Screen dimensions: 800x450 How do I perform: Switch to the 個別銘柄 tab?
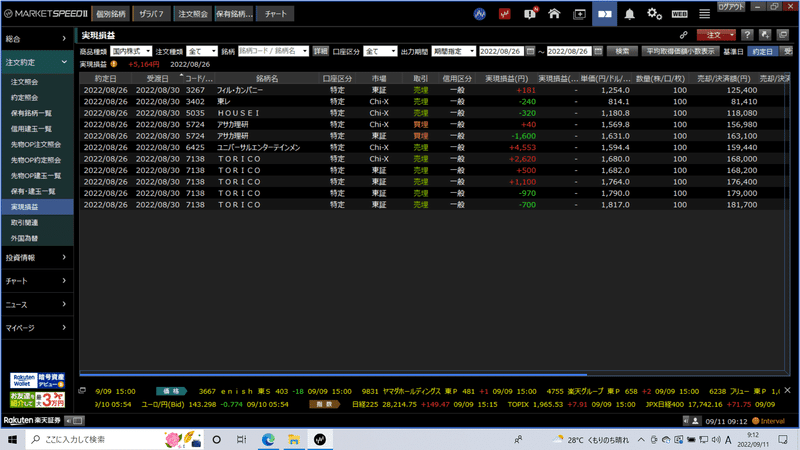111,14
